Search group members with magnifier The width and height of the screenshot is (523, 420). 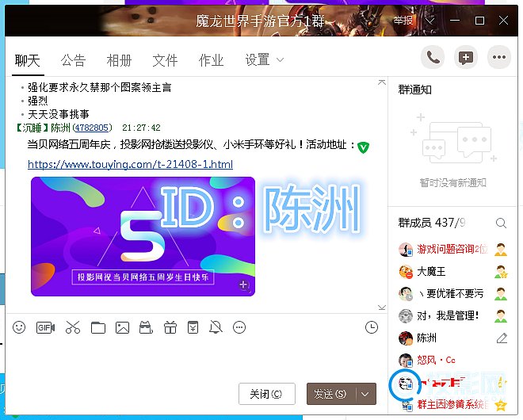pos(501,223)
